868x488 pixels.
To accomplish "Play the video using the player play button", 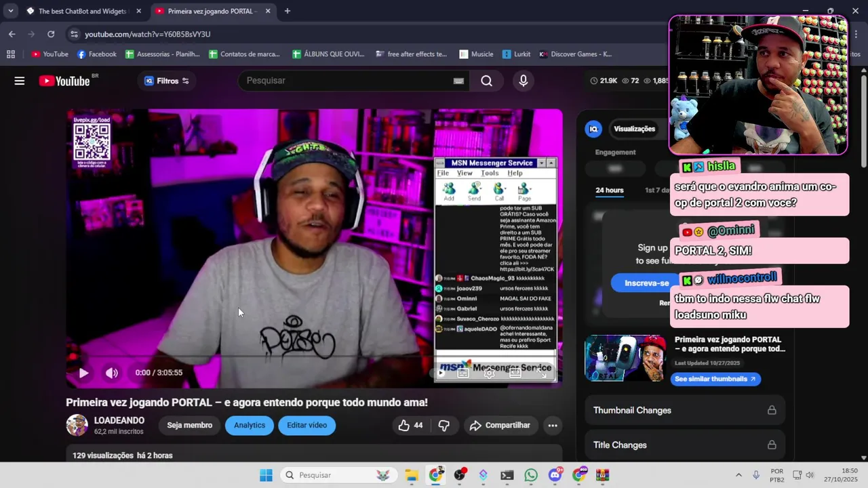I will tap(83, 372).
